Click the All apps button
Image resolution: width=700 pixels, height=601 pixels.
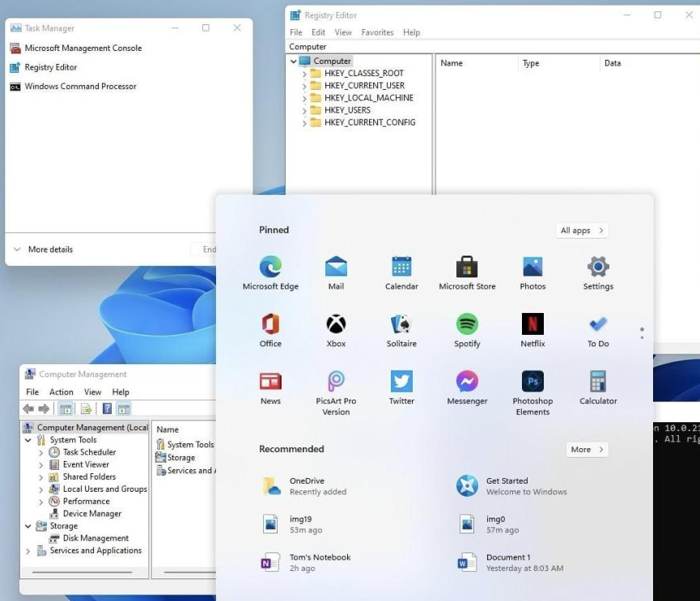coord(582,231)
